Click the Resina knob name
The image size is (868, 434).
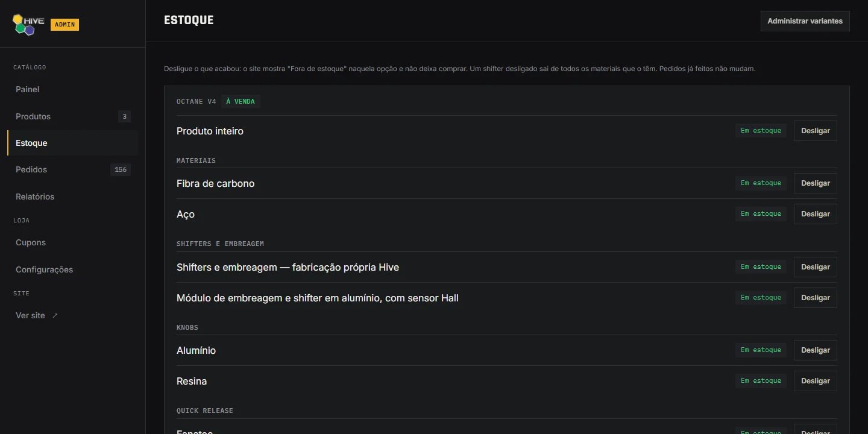[192, 381]
